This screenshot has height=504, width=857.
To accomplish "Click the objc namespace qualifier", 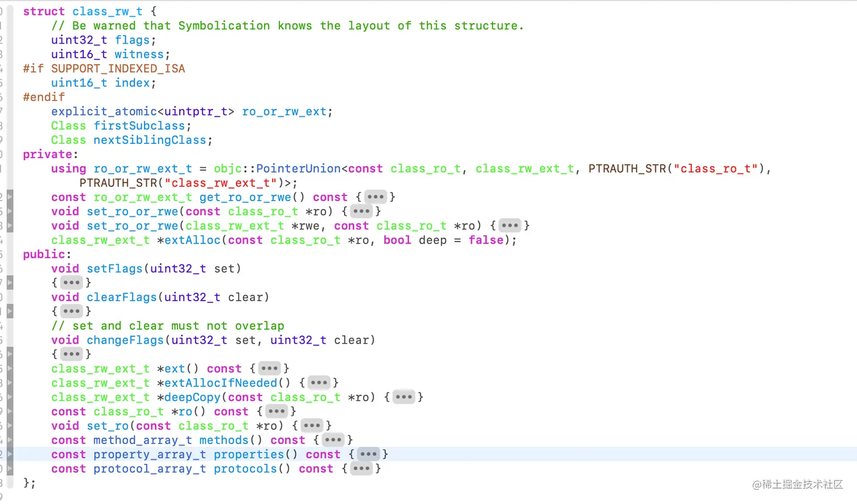I will pyautogui.click(x=228, y=169).
